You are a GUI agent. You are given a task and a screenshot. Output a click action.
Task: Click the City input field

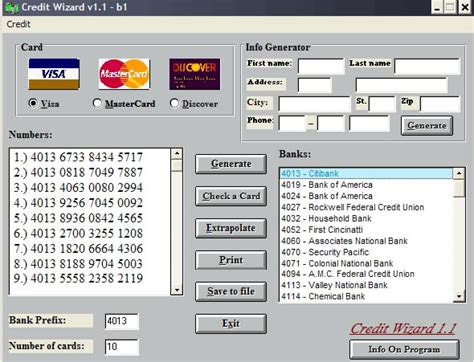tap(314, 104)
